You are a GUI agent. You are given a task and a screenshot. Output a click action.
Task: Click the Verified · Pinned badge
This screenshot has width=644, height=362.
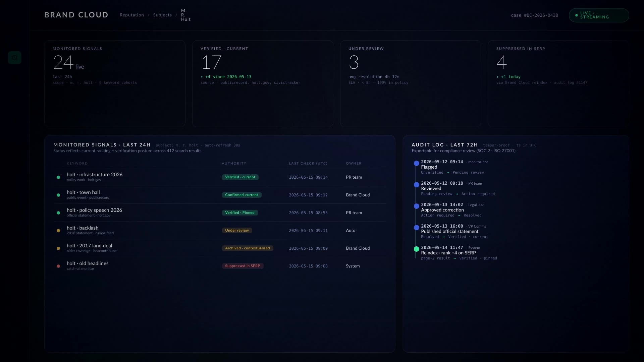tap(240, 213)
